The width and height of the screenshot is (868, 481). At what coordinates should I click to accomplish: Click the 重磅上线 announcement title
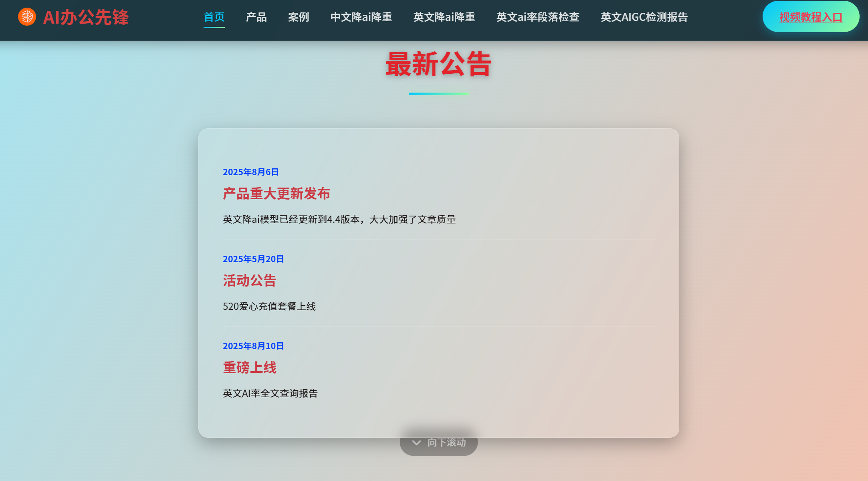[x=250, y=368]
